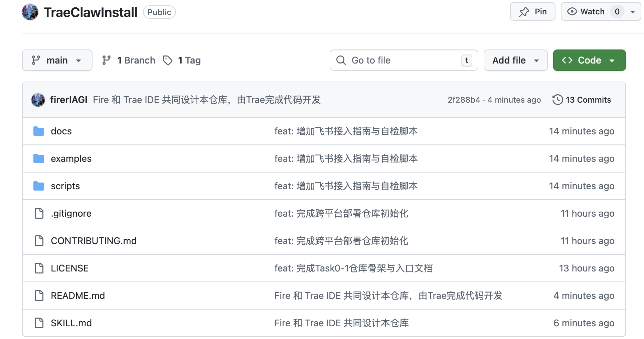
Task: Open the README.md file
Action: coord(78,296)
